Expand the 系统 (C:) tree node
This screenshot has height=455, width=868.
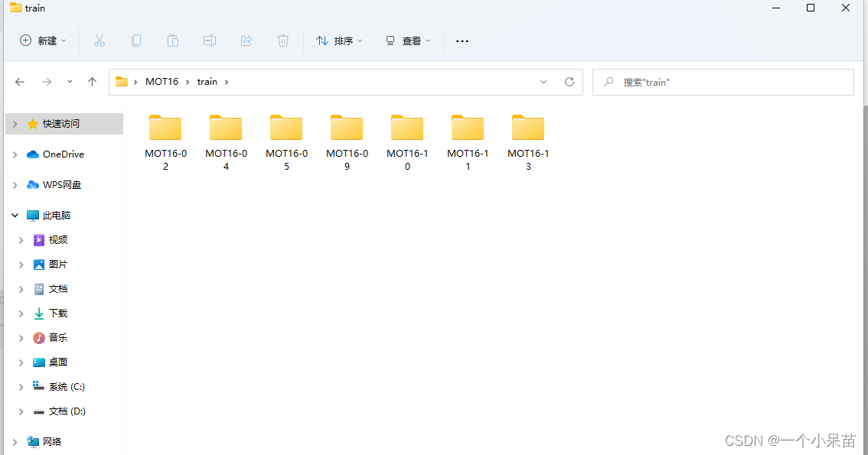[x=21, y=386]
